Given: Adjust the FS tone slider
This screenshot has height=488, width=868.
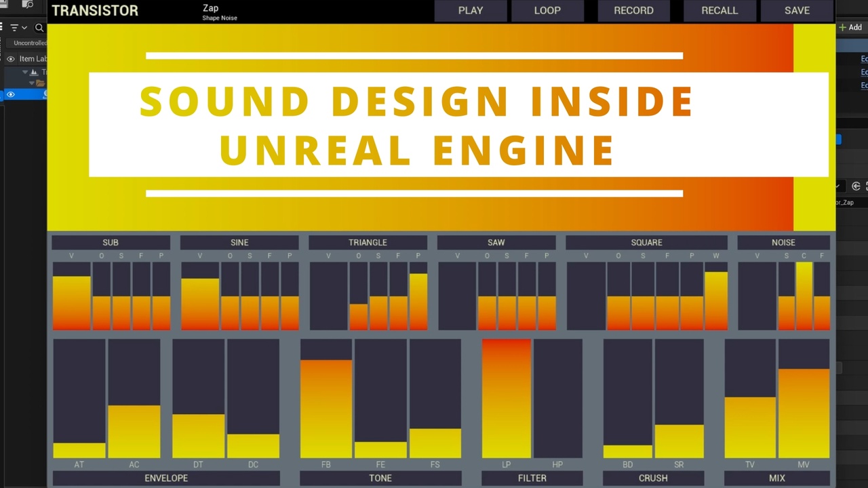Looking at the screenshot, I should [x=435, y=399].
